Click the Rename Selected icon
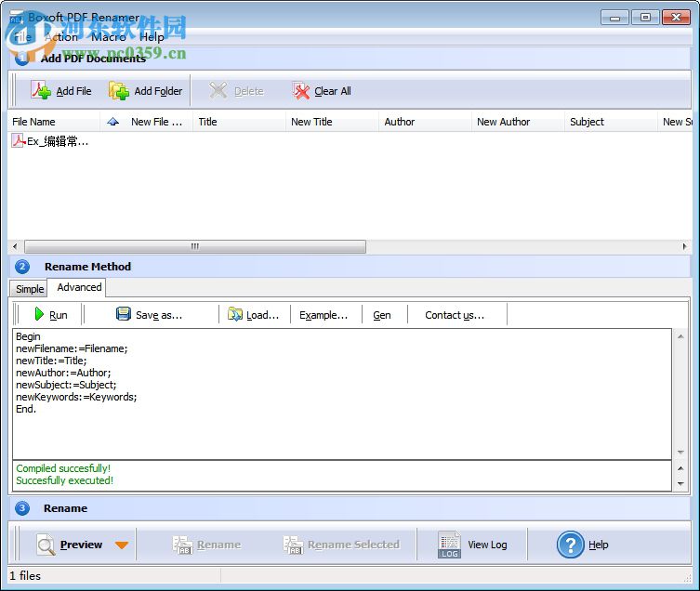This screenshot has height=591, width=700. [293, 545]
